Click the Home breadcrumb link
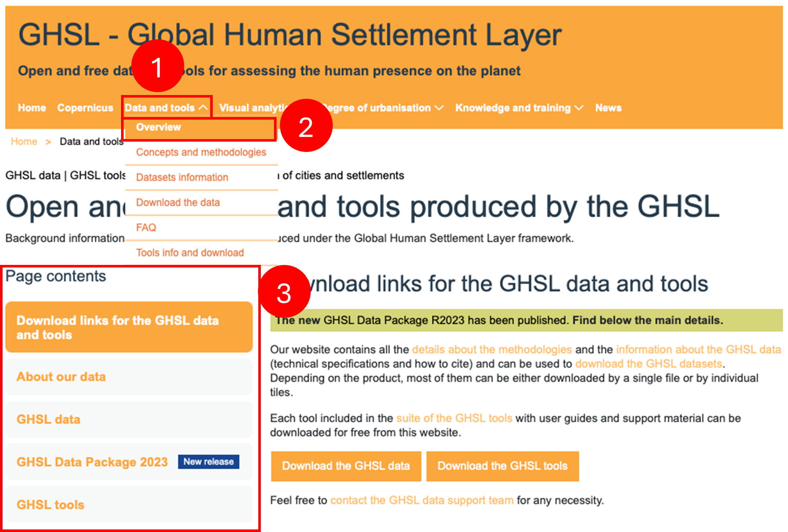This screenshot has height=532, width=788. click(24, 142)
